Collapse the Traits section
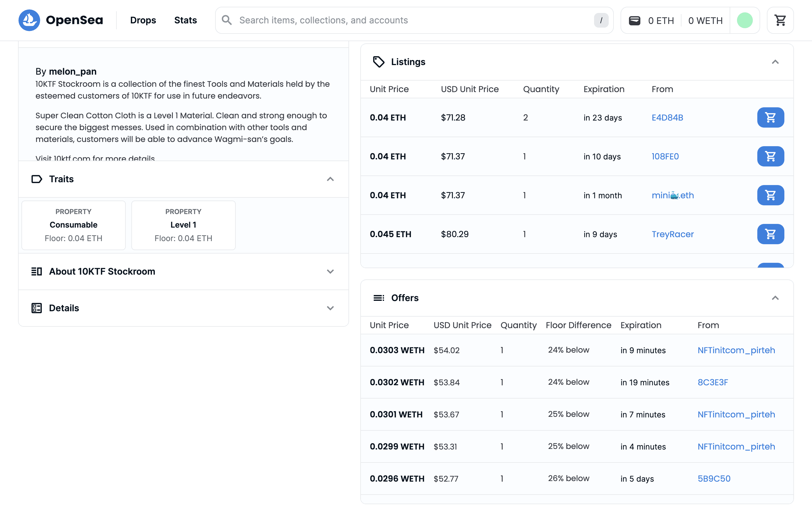The height and width of the screenshot is (507, 812). [330, 179]
